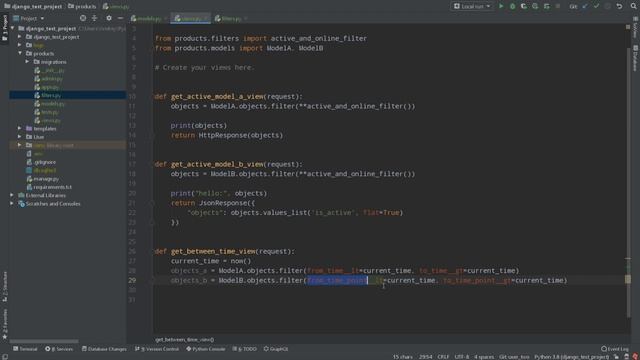Click the lock read-only status icon

pyautogui.click(x=616, y=357)
